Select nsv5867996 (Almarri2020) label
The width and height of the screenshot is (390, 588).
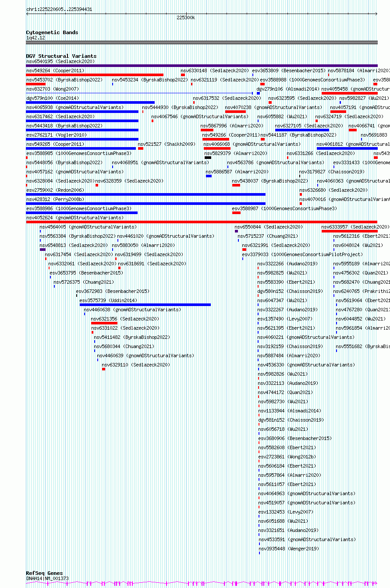(232, 126)
